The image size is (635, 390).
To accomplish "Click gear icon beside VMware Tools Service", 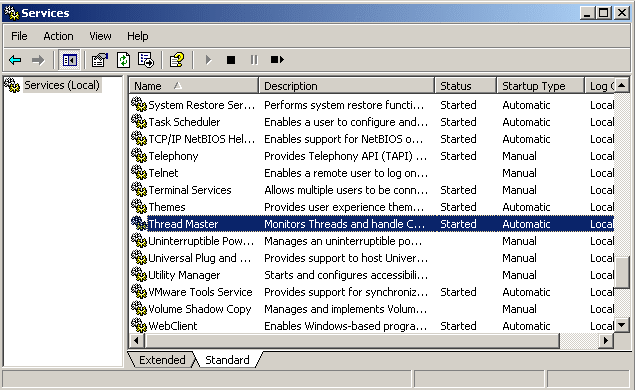I will point(139,292).
